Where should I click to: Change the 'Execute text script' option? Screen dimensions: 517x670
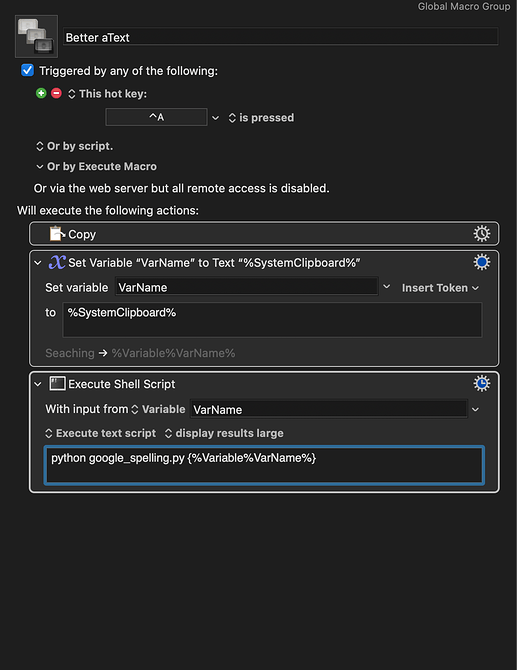coord(100,433)
